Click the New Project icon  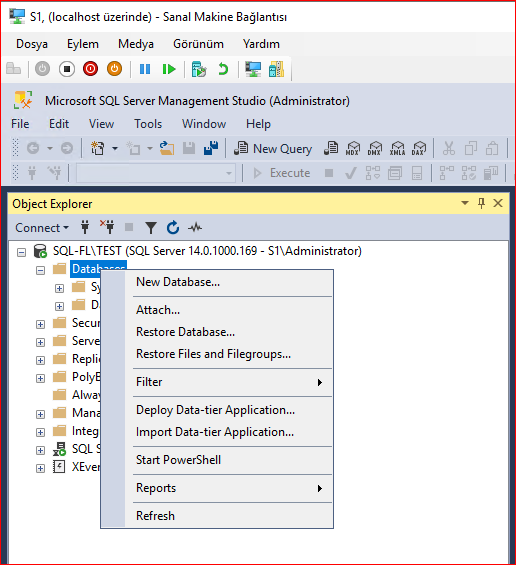98,148
